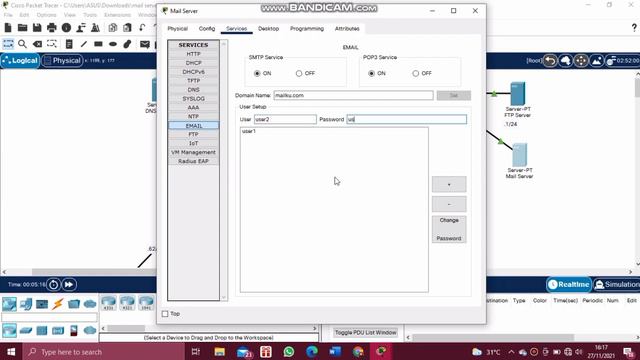
Task: Click the FTP Server device in the workspace
Action: pyautogui.click(x=518, y=93)
